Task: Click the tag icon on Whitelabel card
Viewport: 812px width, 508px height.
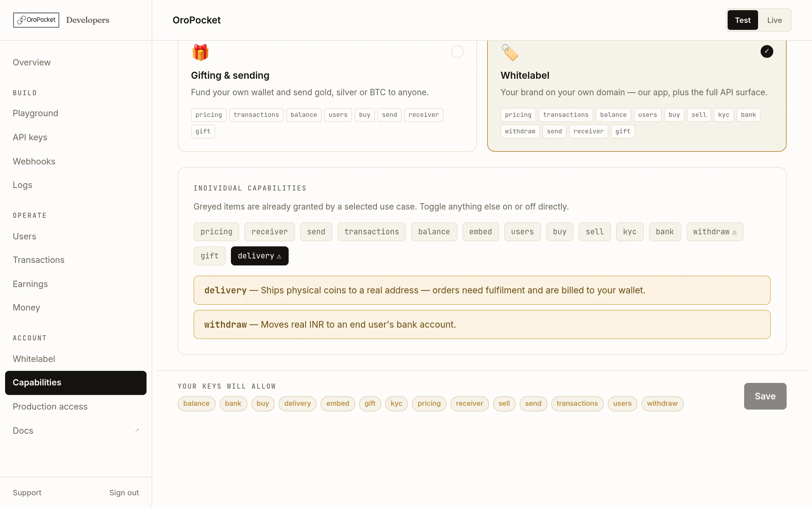Action: 510,52
